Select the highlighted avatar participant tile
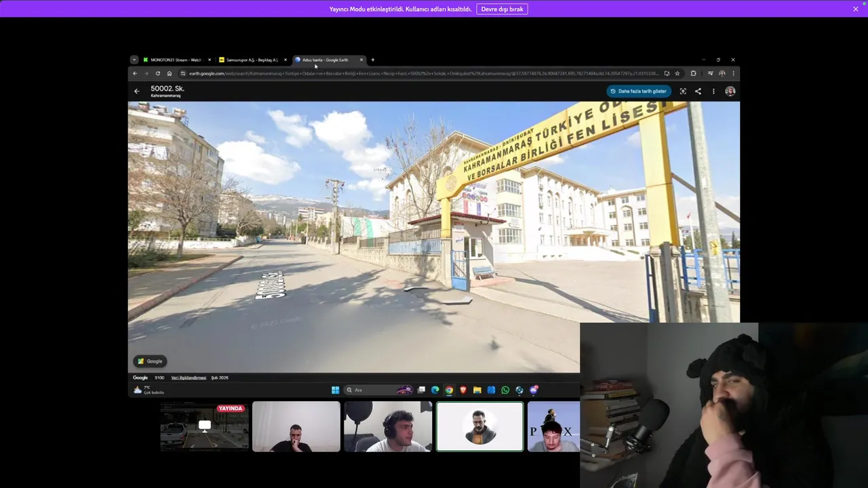Image resolution: width=868 pixels, height=488 pixels. tap(480, 426)
